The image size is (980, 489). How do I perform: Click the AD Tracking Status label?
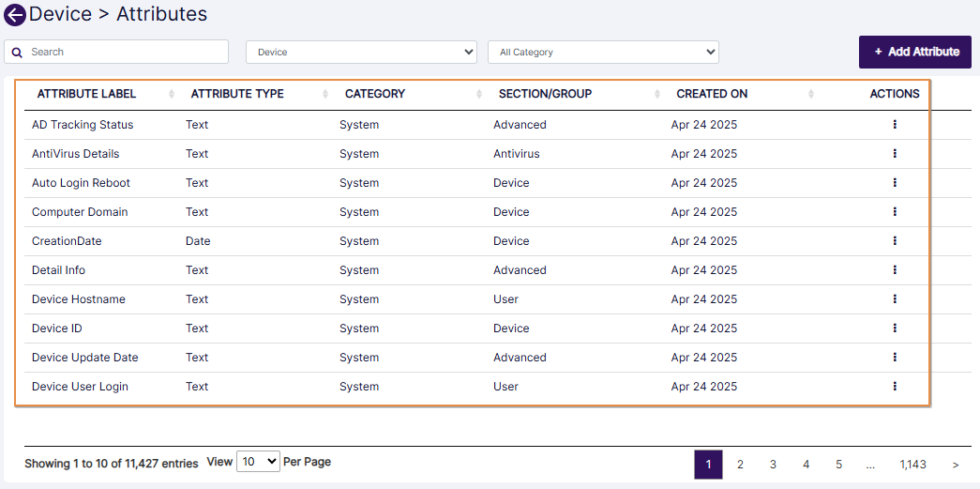(83, 125)
